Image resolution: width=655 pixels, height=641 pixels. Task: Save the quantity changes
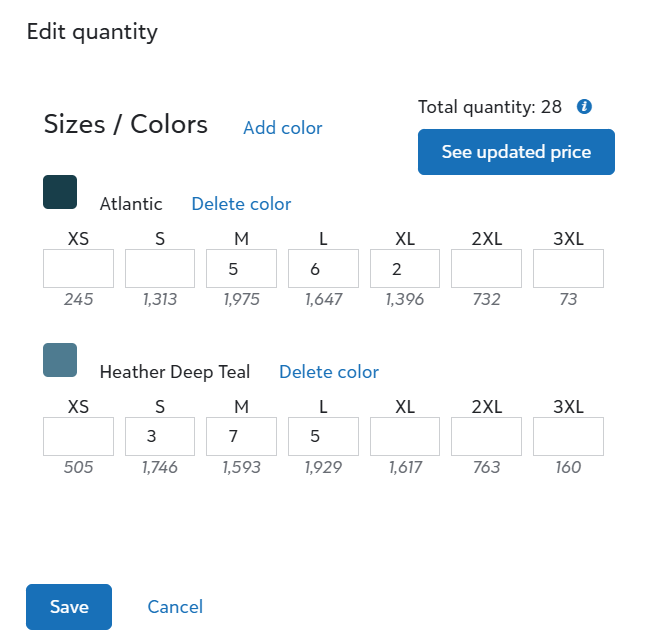coord(69,607)
